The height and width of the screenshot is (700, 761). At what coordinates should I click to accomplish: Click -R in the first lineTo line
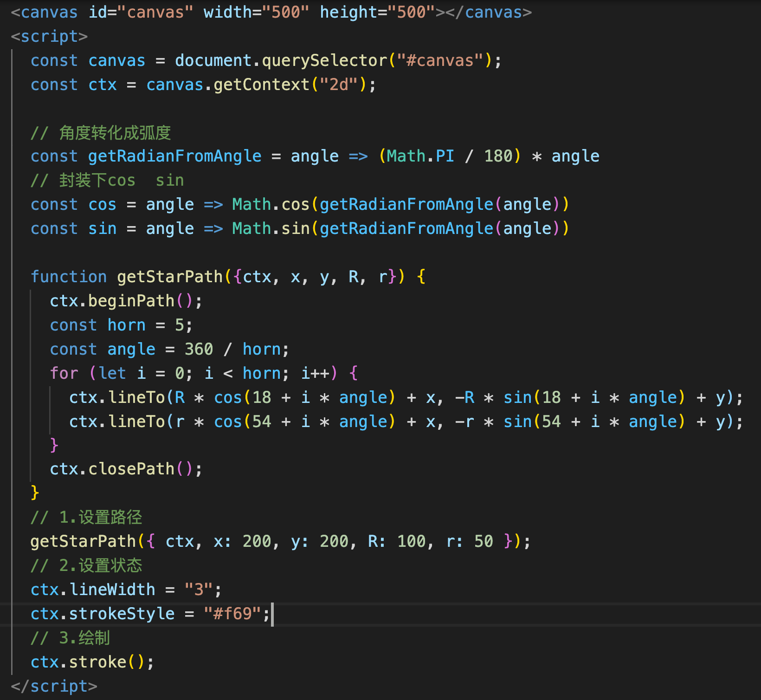pyautogui.click(x=465, y=397)
